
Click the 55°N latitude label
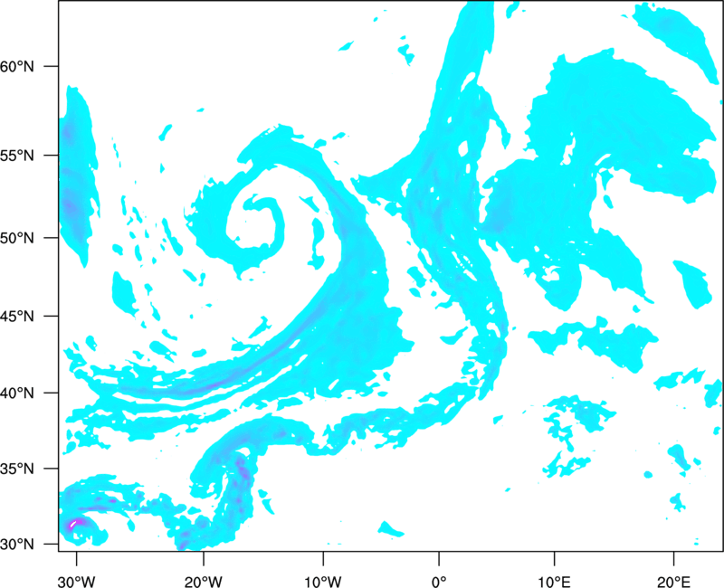tap(17, 155)
